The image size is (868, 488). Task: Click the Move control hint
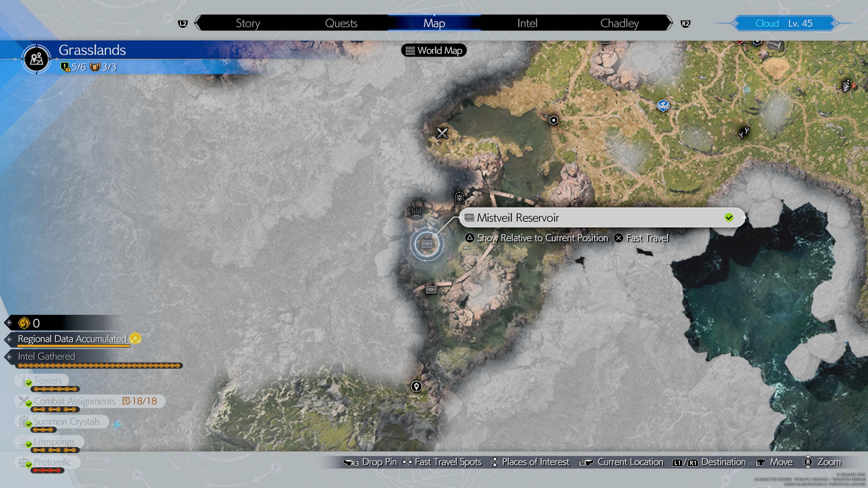tap(774, 462)
